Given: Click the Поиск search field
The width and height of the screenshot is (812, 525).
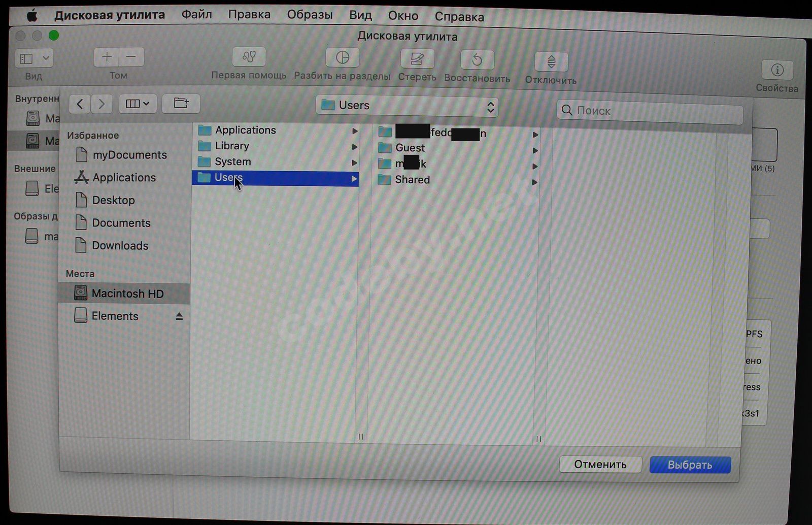Looking at the screenshot, I should tap(650, 111).
